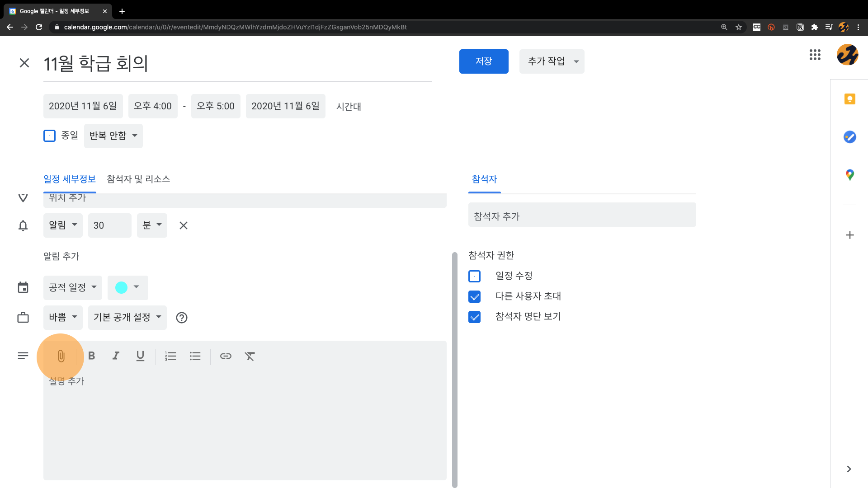
Task: Click the 참석자 추가 input field
Action: (x=581, y=216)
